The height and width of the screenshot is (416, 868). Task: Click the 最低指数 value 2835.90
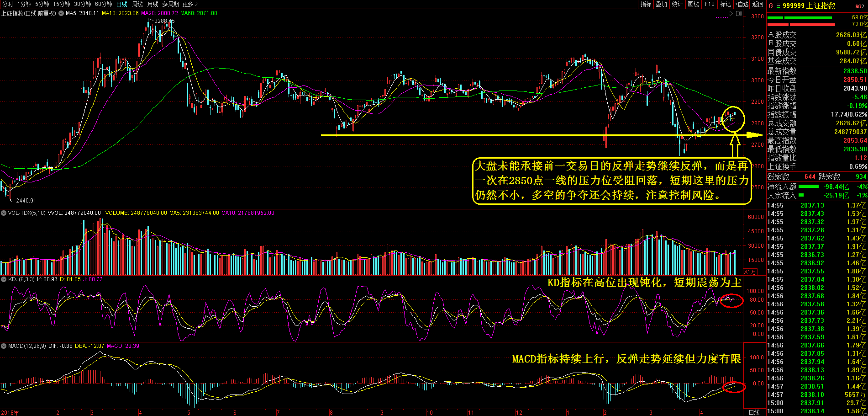tap(855, 149)
